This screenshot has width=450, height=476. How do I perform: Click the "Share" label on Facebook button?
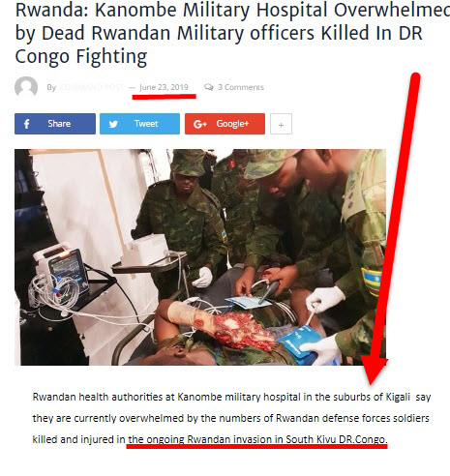59,124
